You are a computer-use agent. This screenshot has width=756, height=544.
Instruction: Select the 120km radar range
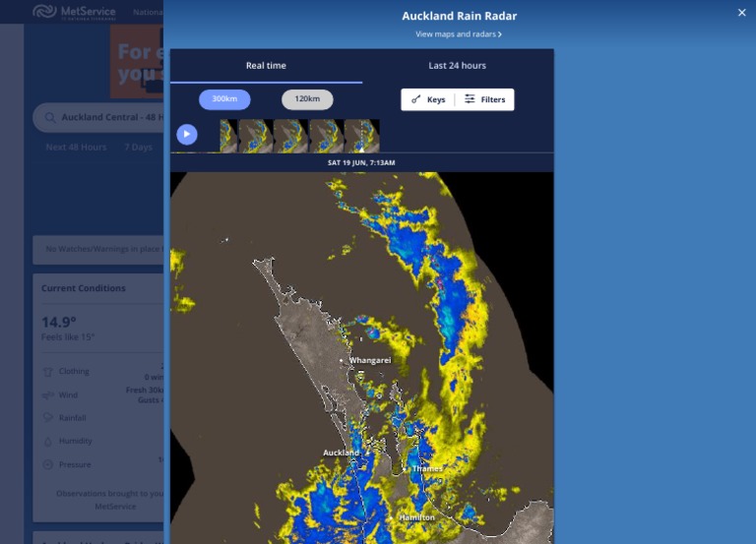[x=307, y=99]
